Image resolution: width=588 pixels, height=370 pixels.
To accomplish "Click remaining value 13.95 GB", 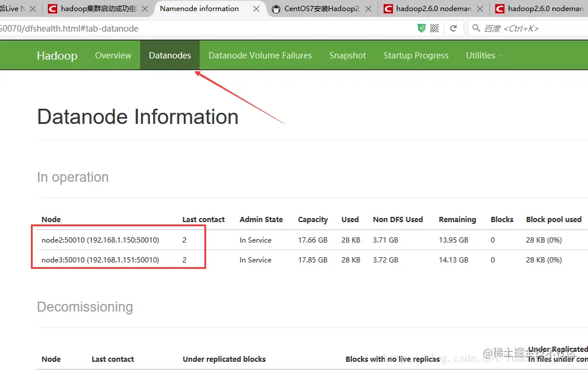I will (x=453, y=240).
